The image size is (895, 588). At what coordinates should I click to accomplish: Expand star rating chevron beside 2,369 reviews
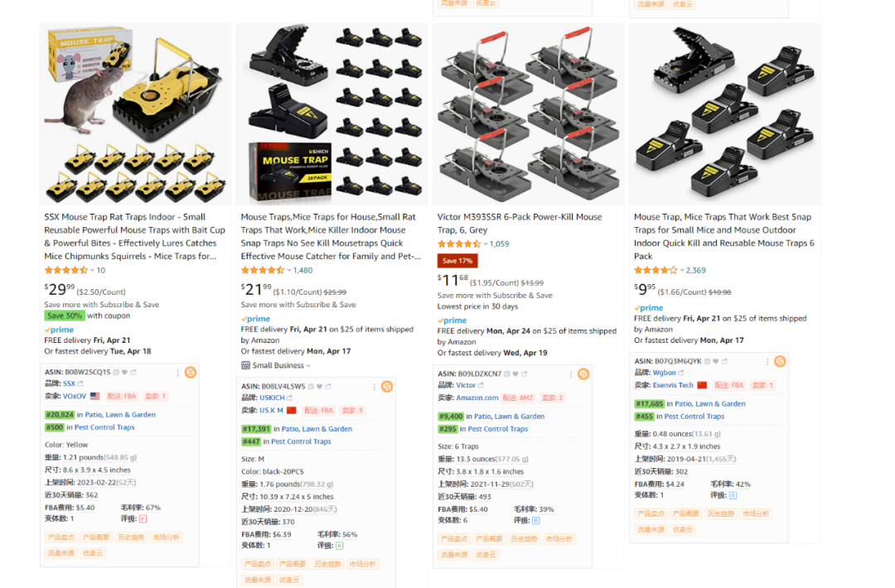point(682,270)
